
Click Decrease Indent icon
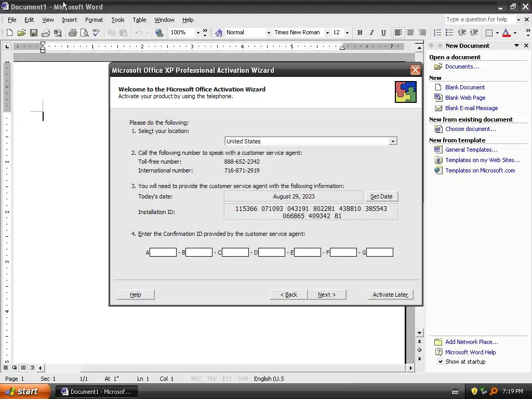click(462, 33)
